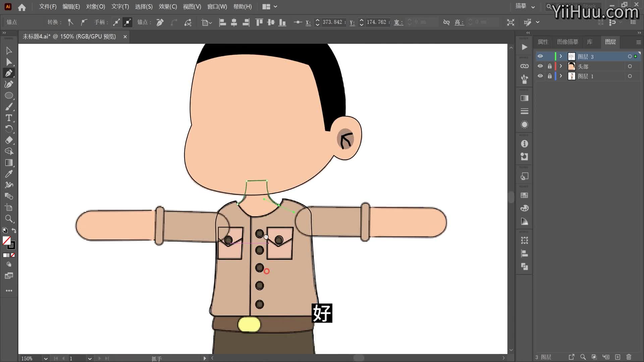Open the Actions panel play icon

[524, 47]
